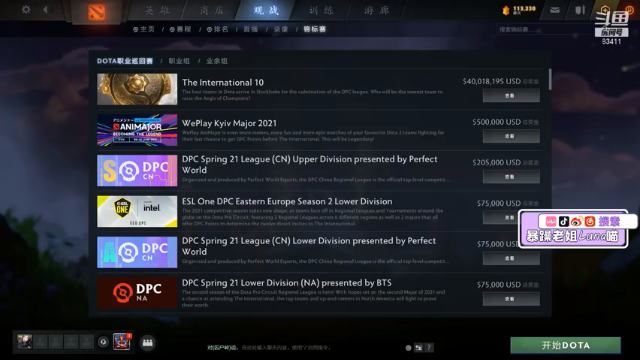
Task: Click the gold shards currency icon
Action: [506, 10]
